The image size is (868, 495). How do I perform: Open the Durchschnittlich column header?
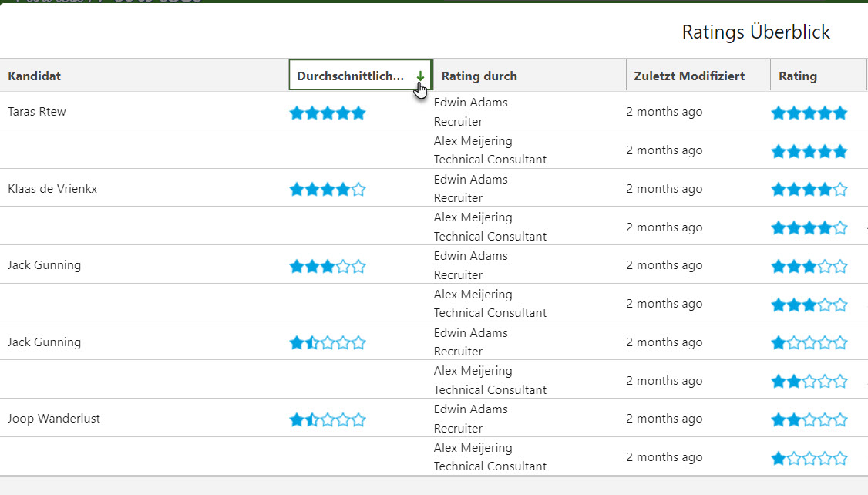pos(351,76)
